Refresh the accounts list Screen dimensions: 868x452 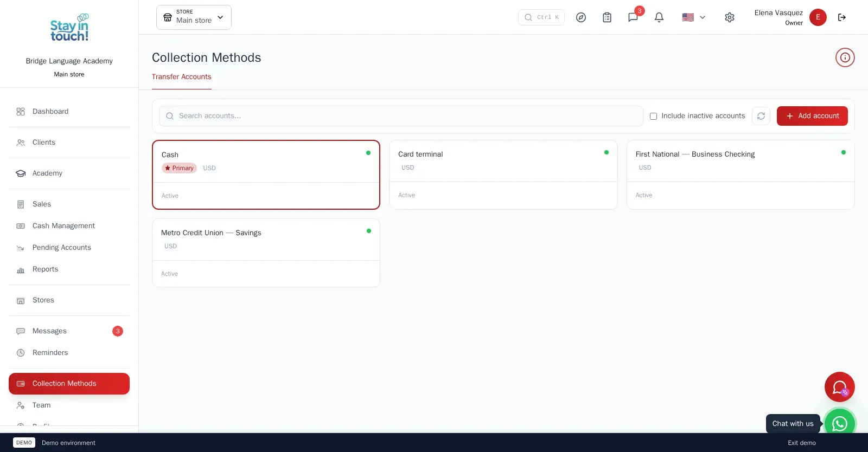coord(761,116)
